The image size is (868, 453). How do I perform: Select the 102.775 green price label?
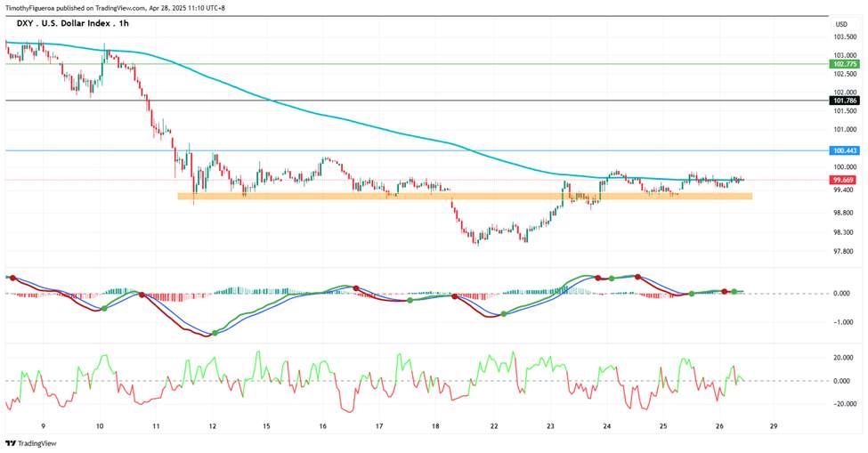(845, 64)
